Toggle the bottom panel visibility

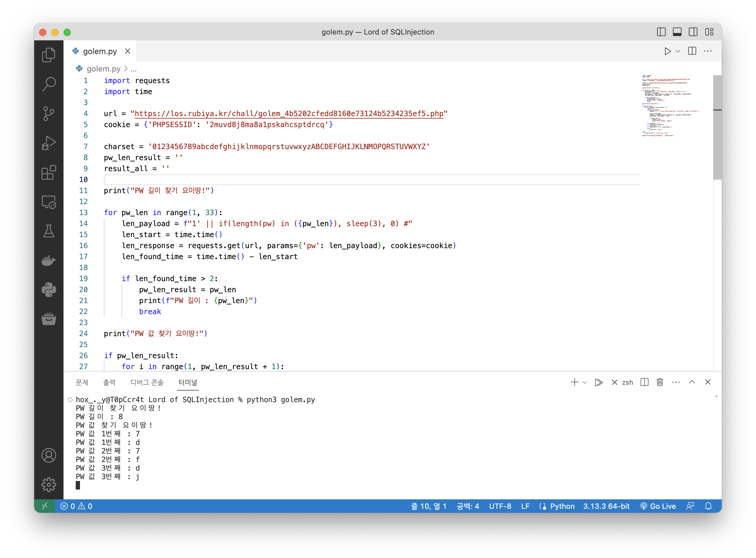coord(677,32)
